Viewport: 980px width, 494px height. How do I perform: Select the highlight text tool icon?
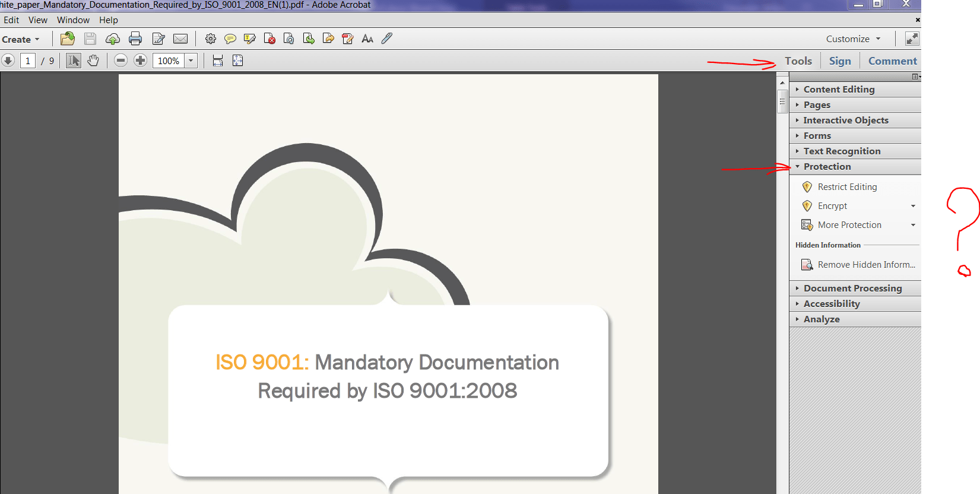pos(250,39)
